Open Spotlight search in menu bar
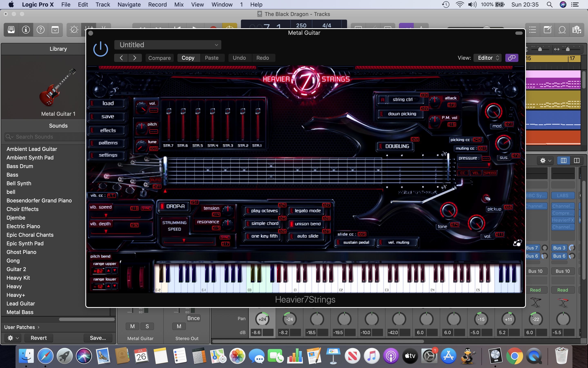 point(550,4)
